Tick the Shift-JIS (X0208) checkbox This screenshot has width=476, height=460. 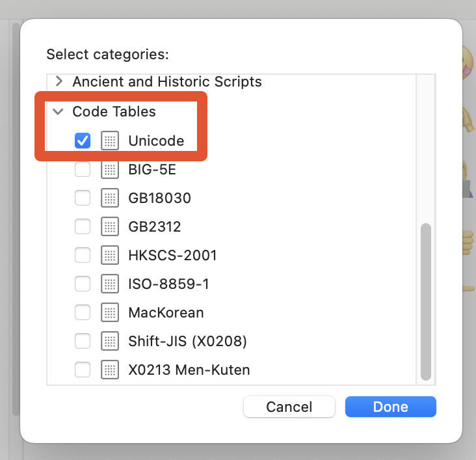coord(83,341)
